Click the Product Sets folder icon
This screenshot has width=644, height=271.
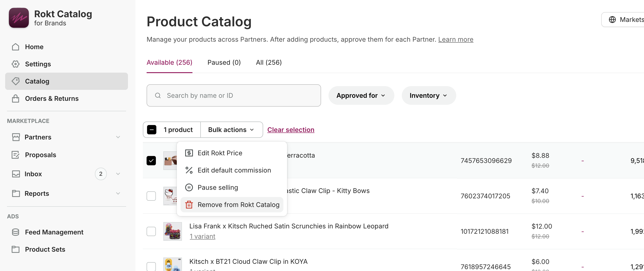pos(16,250)
